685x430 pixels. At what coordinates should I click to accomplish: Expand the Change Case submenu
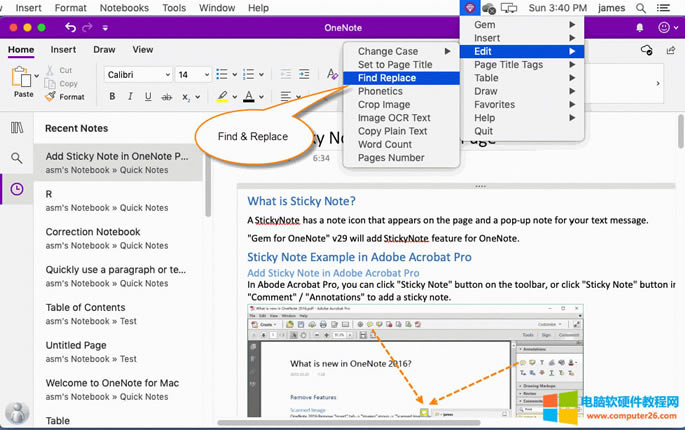[398, 52]
